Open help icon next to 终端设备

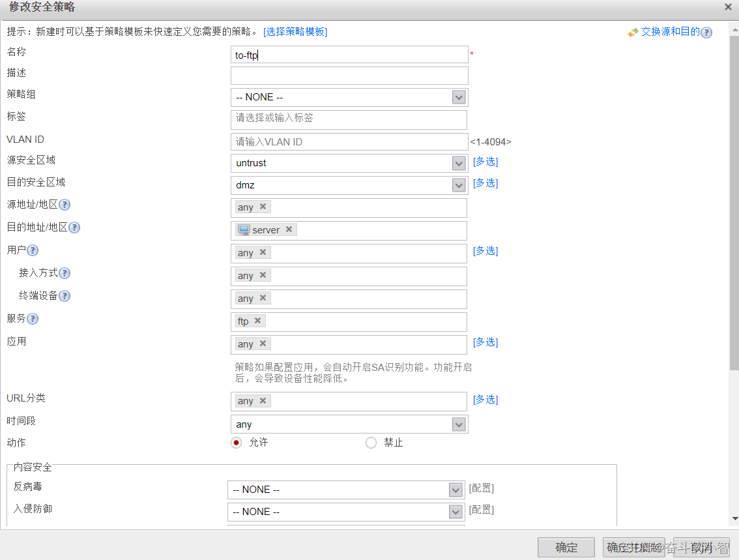pyautogui.click(x=65, y=296)
